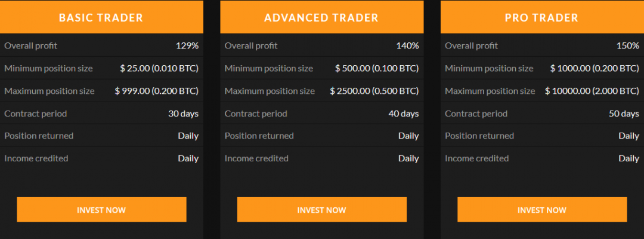The width and height of the screenshot is (644, 239).
Task: Select the Advanced Trader plan title
Action: point(321,17)
